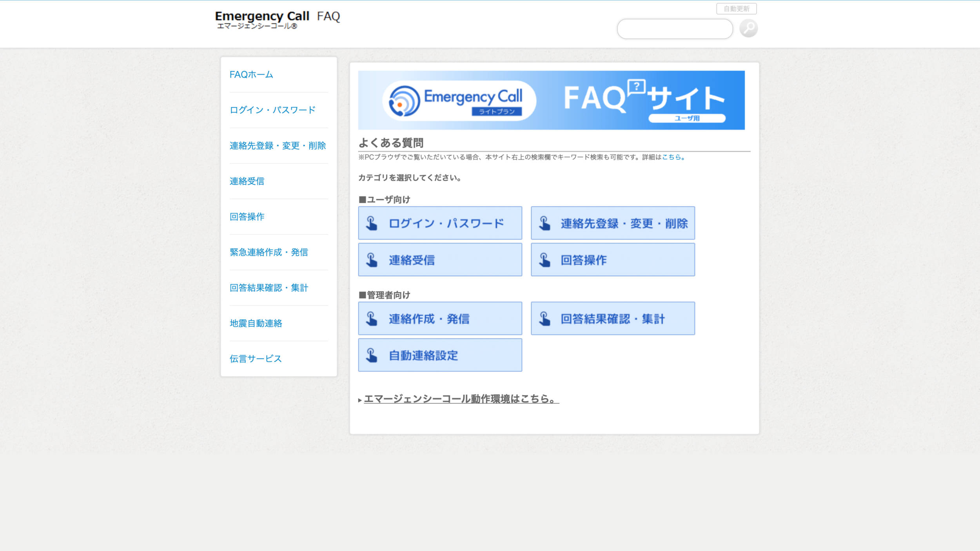The height and width of the screenshot is (551, 980).
Task: Select the 連絡受信 category button
Action: click(x=440, y=259)
